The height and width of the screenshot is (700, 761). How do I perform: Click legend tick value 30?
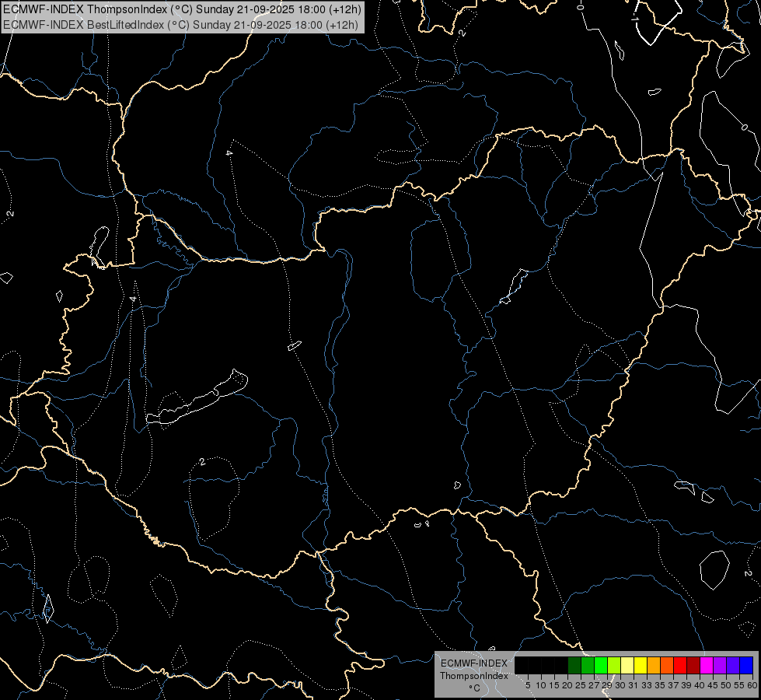pos(620,685)
